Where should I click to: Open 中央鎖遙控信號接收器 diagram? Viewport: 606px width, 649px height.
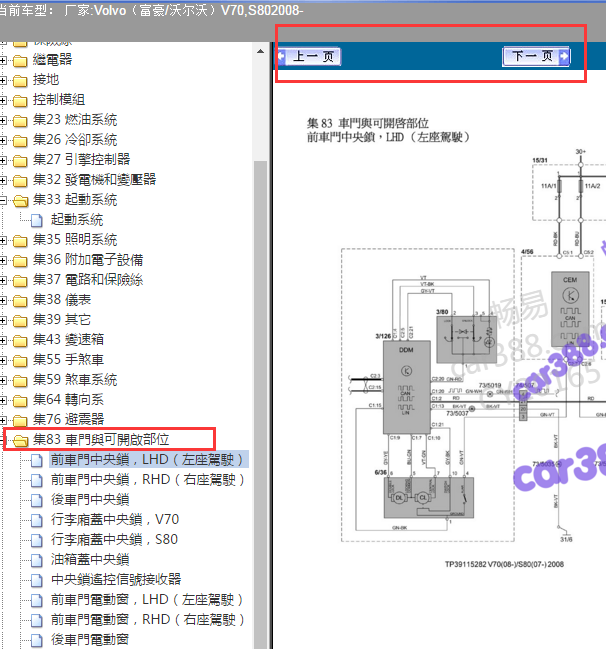point(116,579)
